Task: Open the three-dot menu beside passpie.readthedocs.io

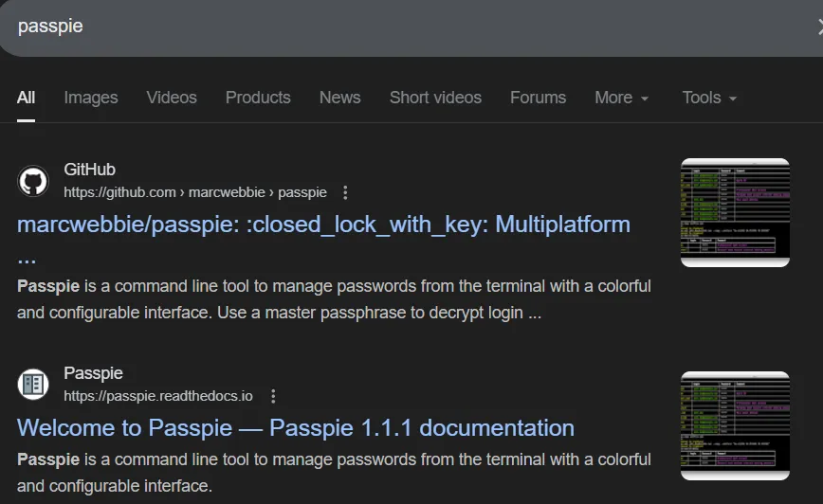Action: [273, 396]
